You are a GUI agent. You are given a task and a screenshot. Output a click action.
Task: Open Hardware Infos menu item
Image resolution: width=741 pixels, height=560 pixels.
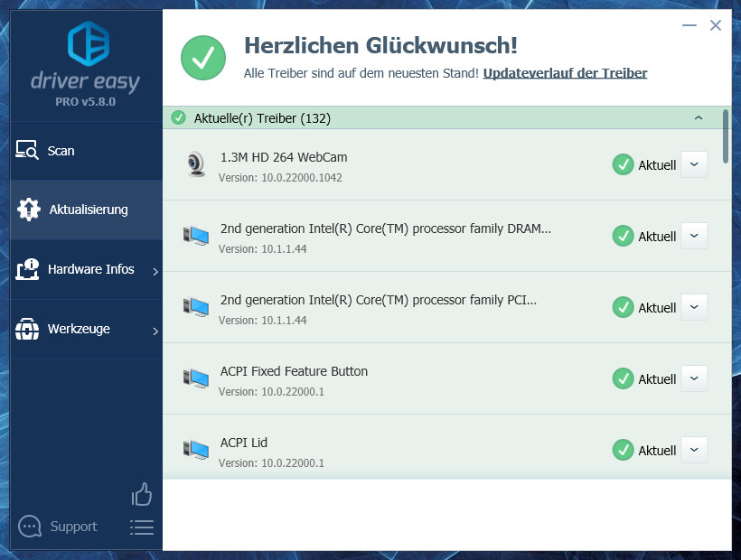click(x=87, y=269)
